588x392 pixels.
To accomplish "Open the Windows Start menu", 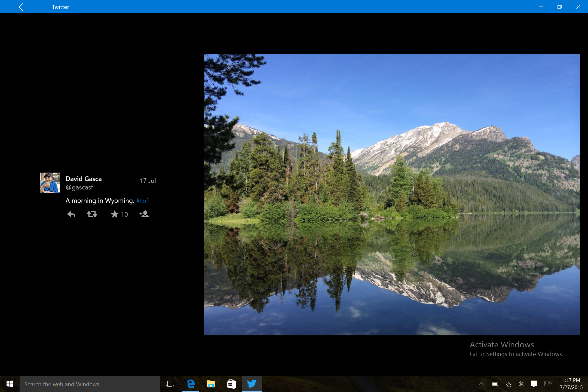I will (x=10, y=384).
